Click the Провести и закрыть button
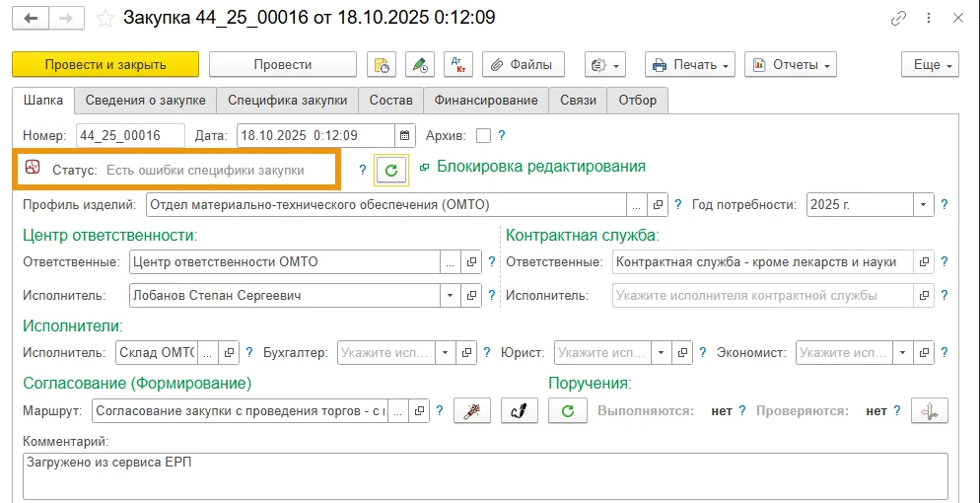This screenshot has width=980, height=503. click(105, 64)
